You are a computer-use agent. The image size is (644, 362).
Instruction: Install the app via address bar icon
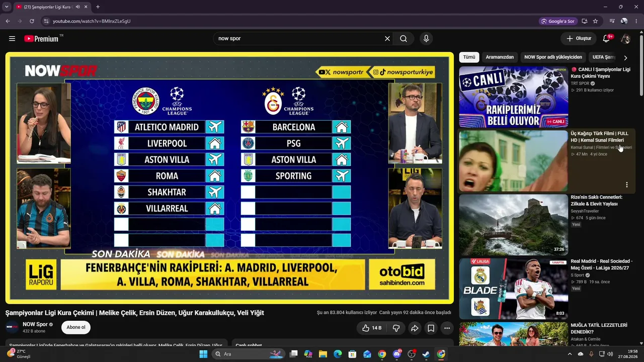coord(584,21)
